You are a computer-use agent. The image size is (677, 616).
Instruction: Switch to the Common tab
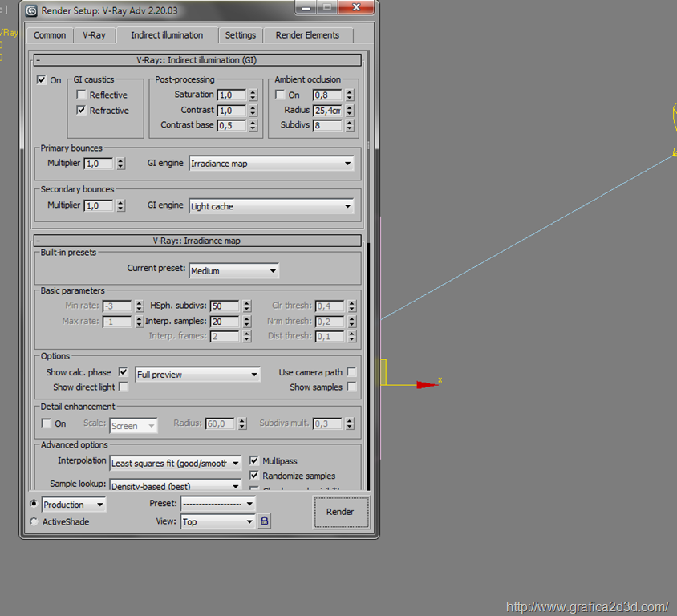click(50, 35)
